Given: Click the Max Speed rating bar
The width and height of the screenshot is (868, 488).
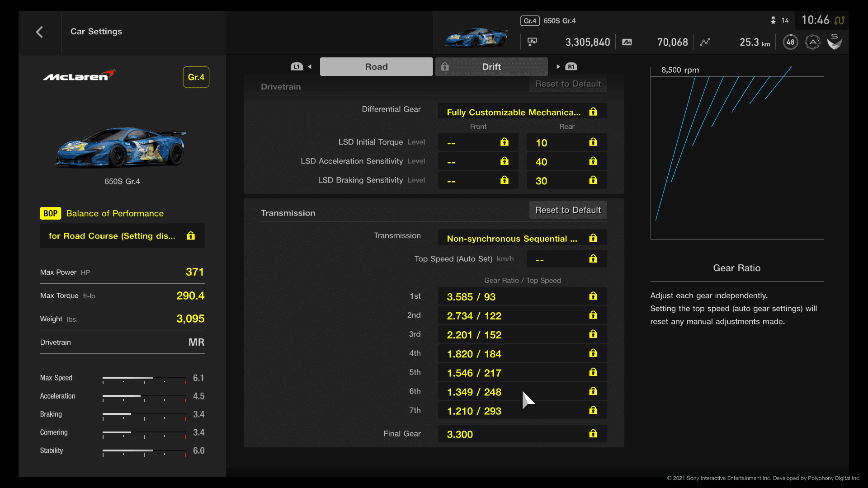Looking at the screenshot, I should (144, 379).
